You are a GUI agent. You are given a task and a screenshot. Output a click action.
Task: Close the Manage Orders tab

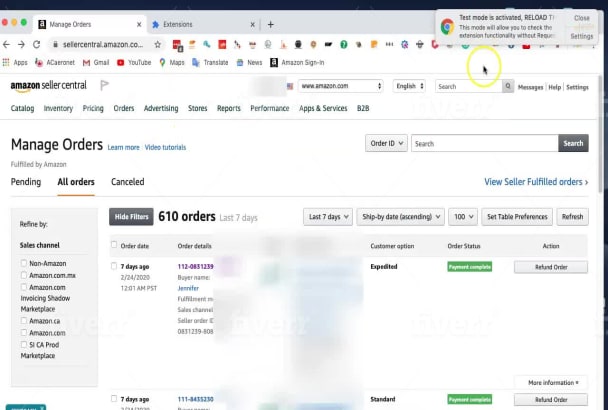click(139, 24)
